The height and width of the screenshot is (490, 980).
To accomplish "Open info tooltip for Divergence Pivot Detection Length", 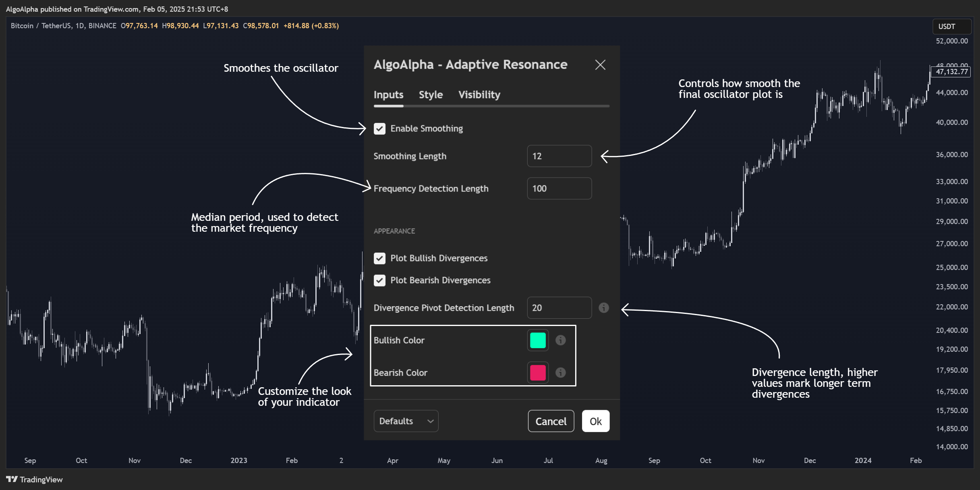I will coord(603,308).
